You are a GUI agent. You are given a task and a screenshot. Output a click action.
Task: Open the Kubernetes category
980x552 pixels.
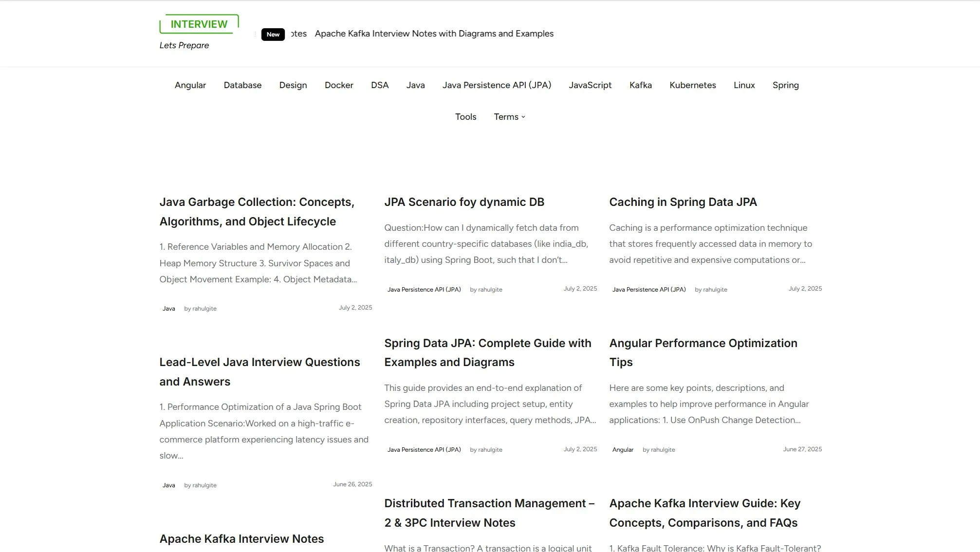coord(693,85)
